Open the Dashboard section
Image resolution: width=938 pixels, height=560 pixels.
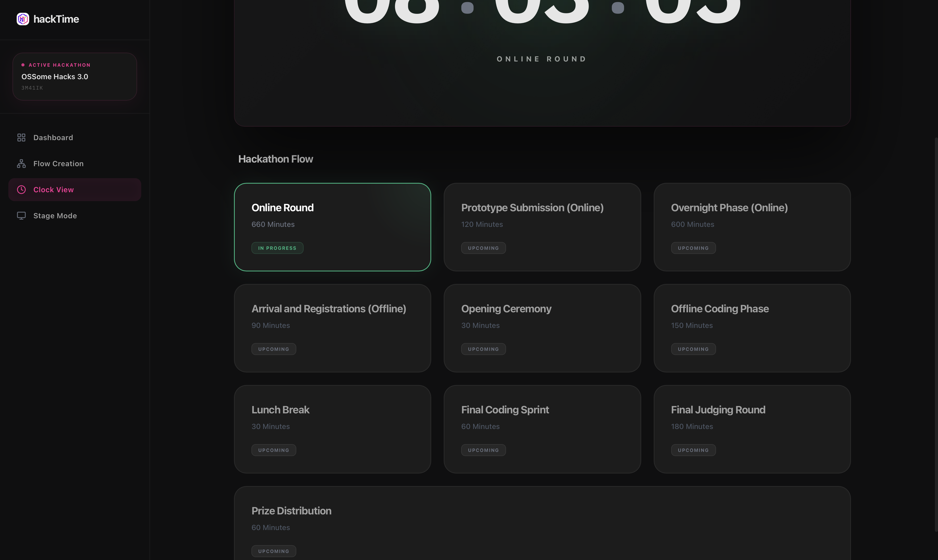click(x=53, y=137)
